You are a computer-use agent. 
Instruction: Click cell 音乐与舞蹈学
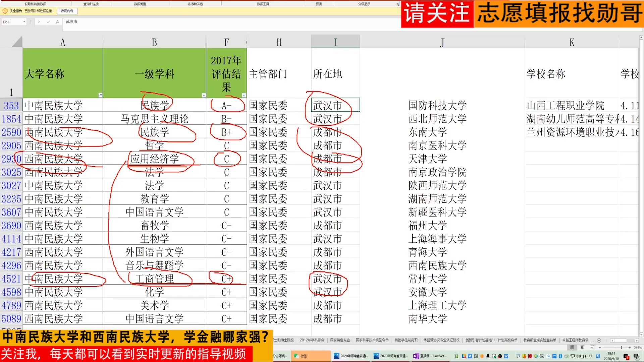pyautogui.click(x=154, y=265)
